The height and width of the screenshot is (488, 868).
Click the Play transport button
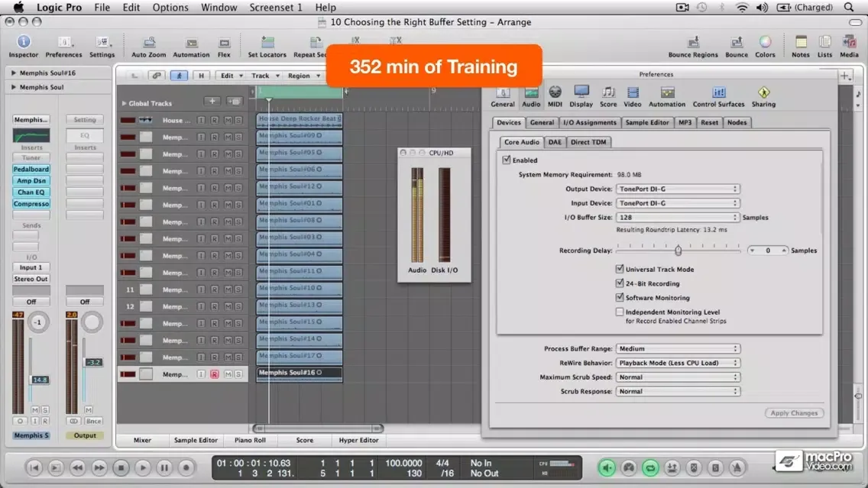[142, 468]
